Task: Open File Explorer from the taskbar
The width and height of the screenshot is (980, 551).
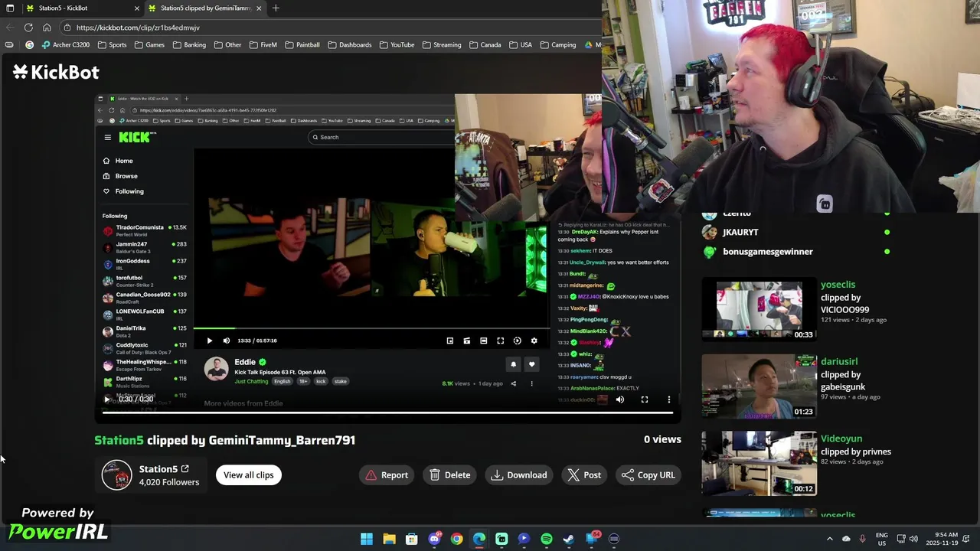Action: coord(389,539)
